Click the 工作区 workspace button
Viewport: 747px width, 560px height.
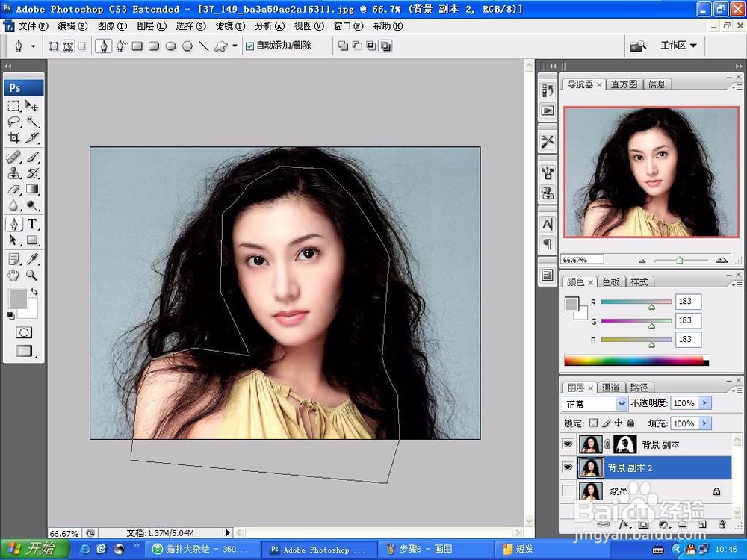pos(677,45)
